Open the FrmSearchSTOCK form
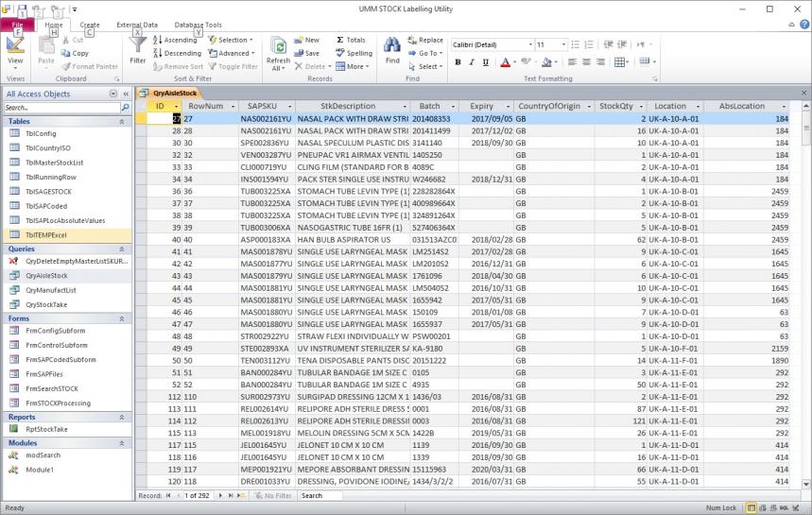Image resolution: width=812 pixels, height=515 pixels. pyautogui.click(x=52, y=388)
